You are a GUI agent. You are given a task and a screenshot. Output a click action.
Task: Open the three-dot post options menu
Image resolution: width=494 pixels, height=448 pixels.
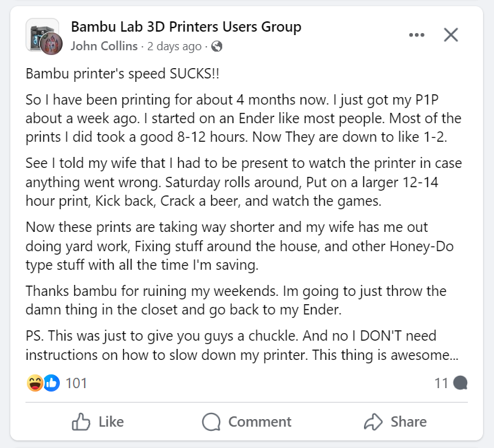(417, 35)
